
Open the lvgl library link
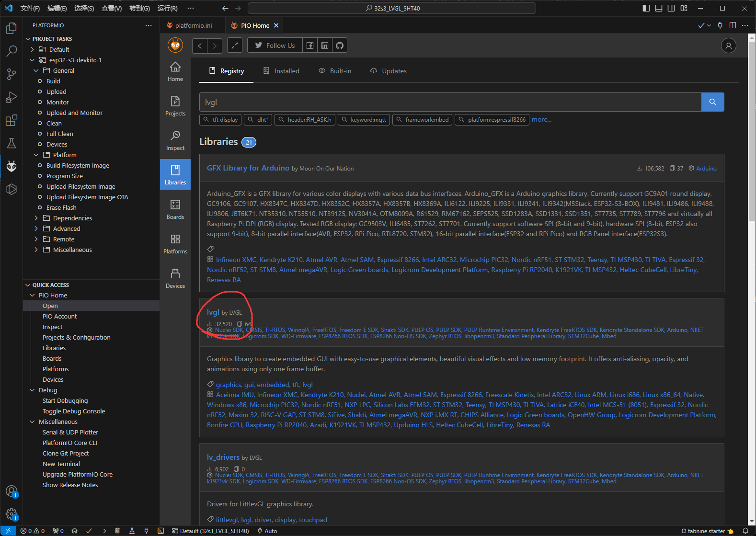coord(213,312)
